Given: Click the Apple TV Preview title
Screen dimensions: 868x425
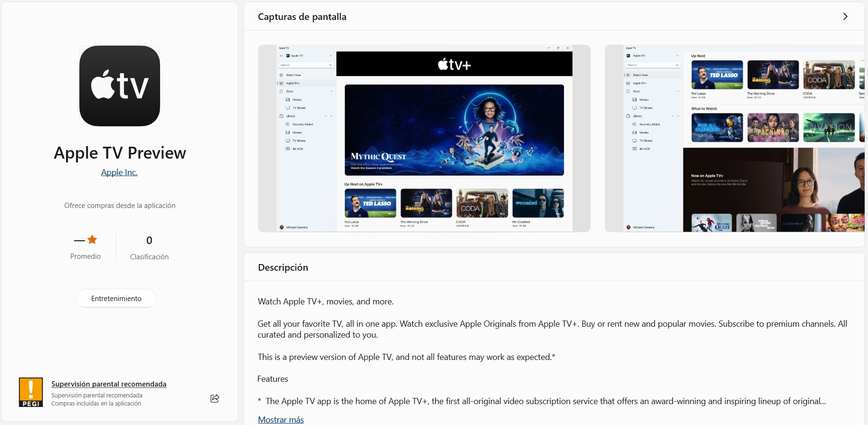Looking at the screenshot, I should tap(120, 153).
